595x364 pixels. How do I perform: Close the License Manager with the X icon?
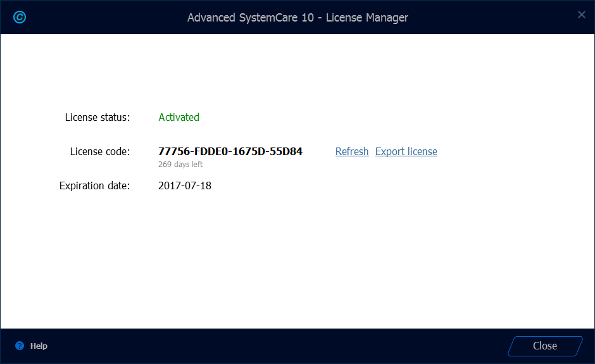pos(581,15)
